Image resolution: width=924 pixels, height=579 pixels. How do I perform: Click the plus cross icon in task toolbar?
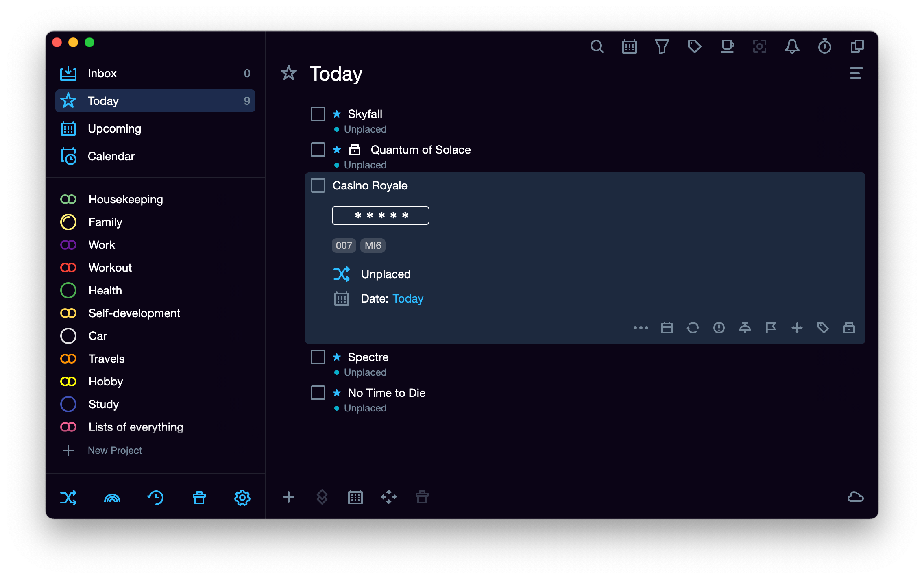point(797,328)
